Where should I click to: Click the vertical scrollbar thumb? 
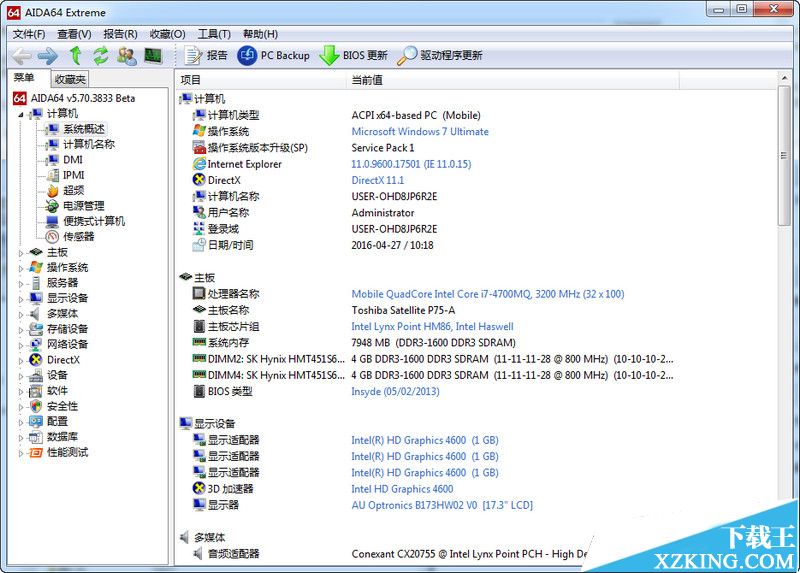pyautogui.click(x=784, y=156)
